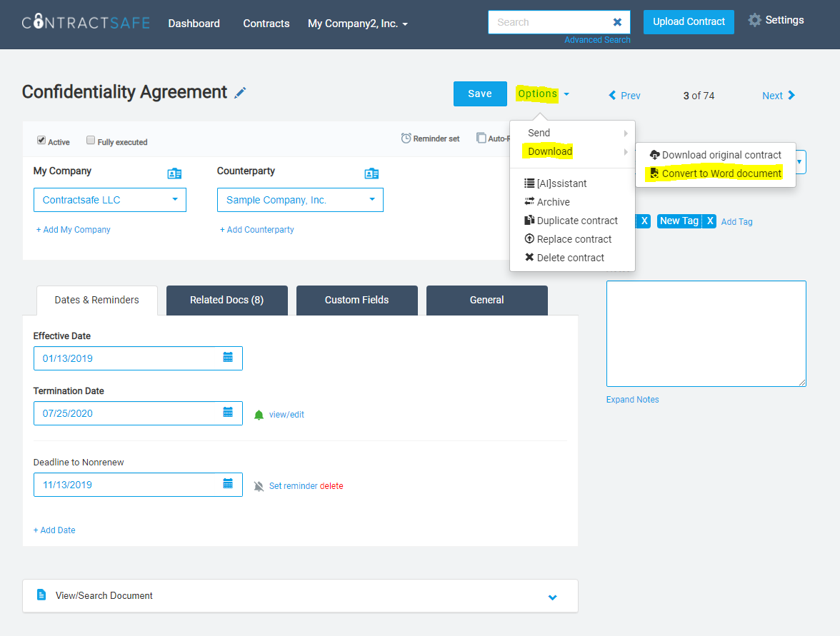
Task: Click the red delete link
Action: [331, 486]
